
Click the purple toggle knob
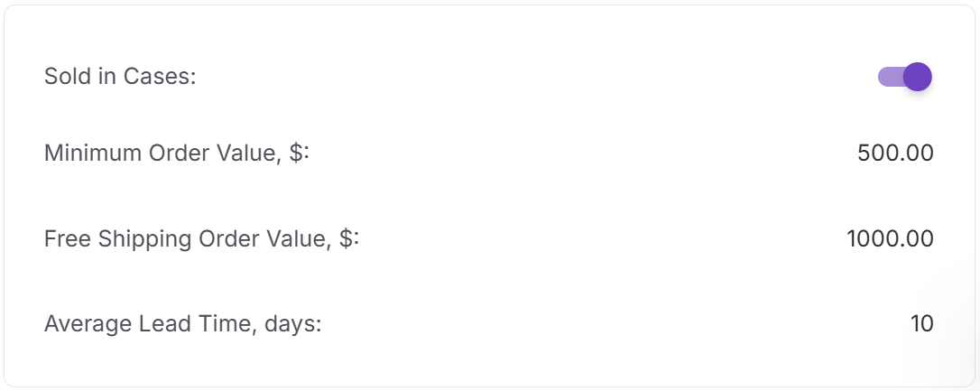[917, 77]
